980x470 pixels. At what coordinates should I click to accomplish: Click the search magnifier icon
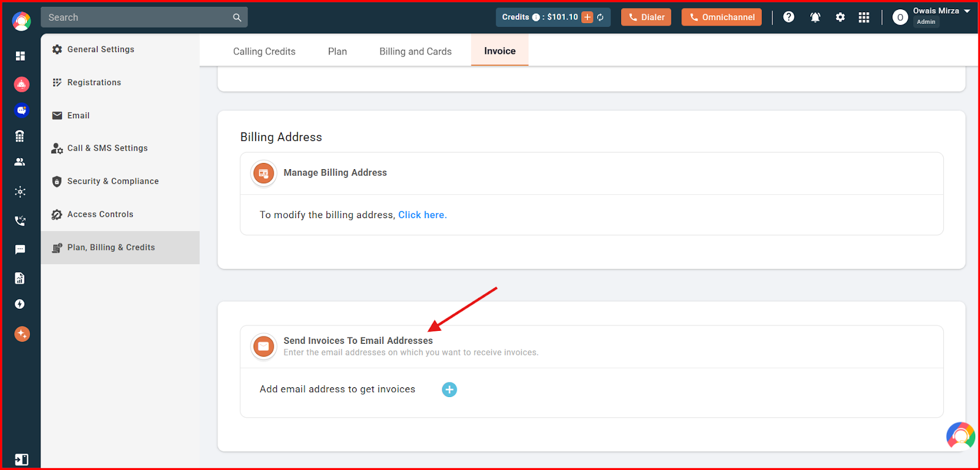click(x=237, y=18)
